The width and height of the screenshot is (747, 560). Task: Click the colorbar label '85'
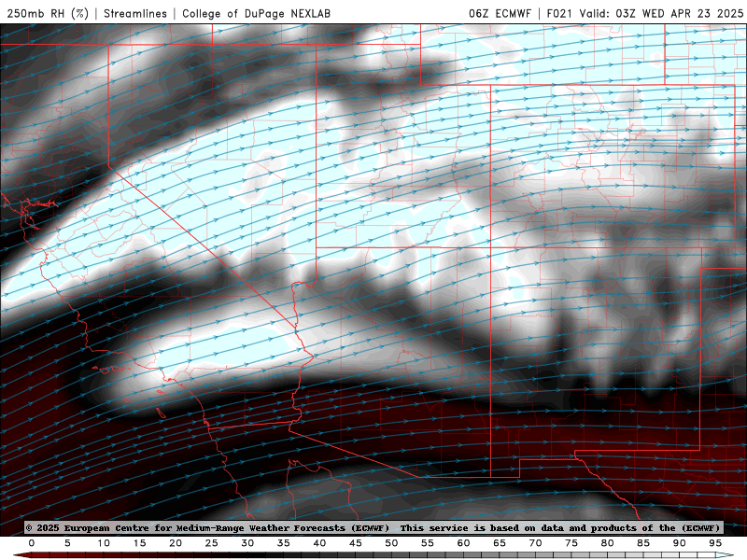point(643,543)
